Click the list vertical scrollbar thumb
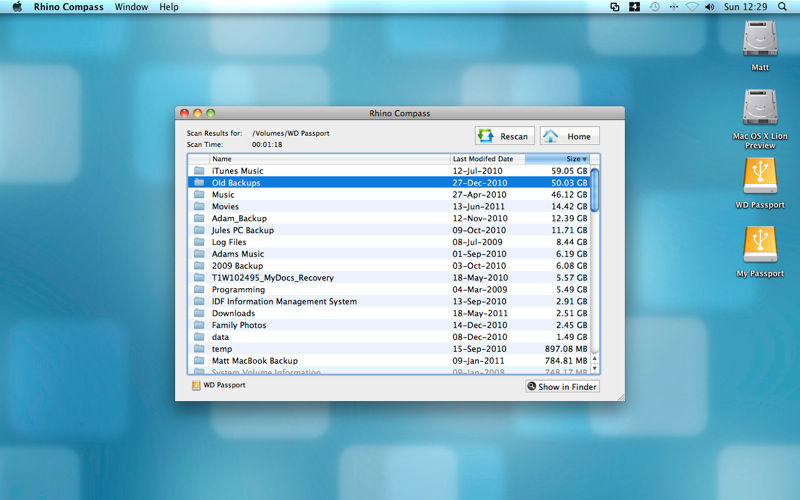800x500 pixels. (x=594, y=190)
